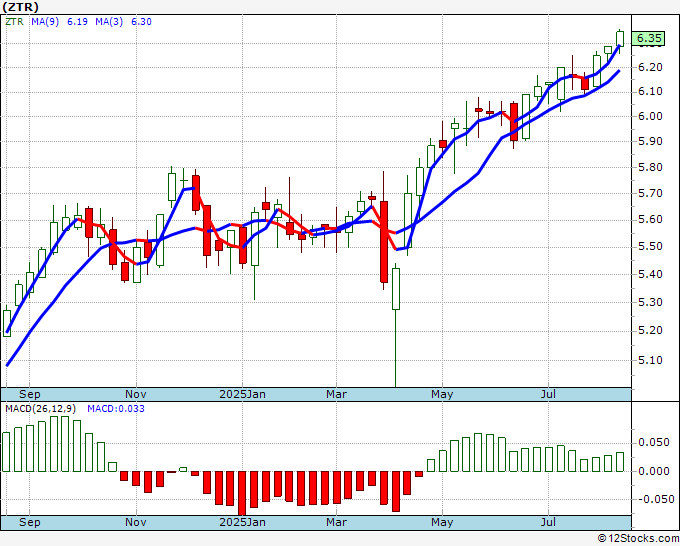Click the lowest red MACD histogram bar at 2025Jan
This screenshot has width=680, height=546.
coord(242,493)
